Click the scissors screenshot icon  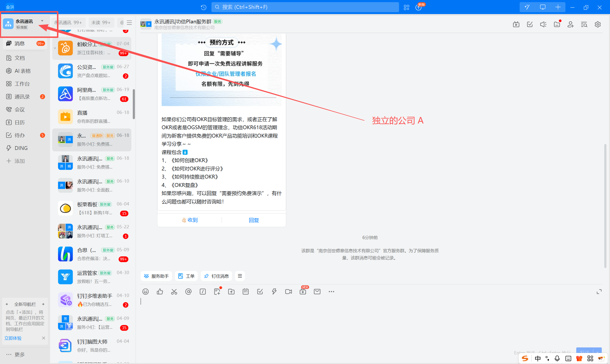click(x=174, y=291)
